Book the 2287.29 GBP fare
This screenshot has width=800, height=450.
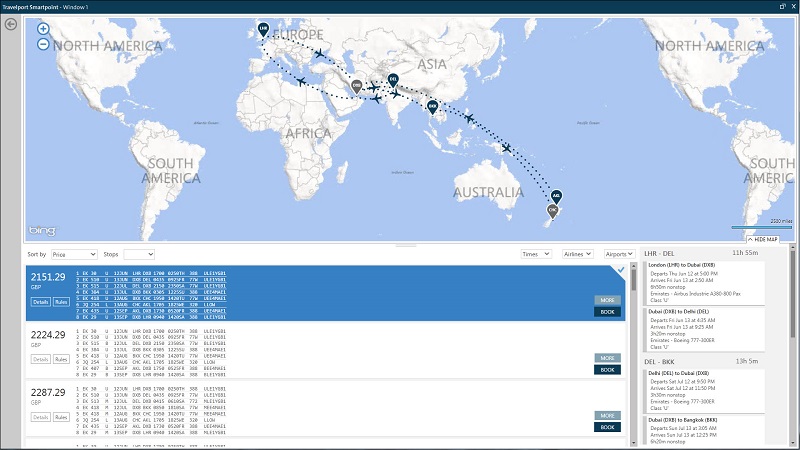point(607,427)
